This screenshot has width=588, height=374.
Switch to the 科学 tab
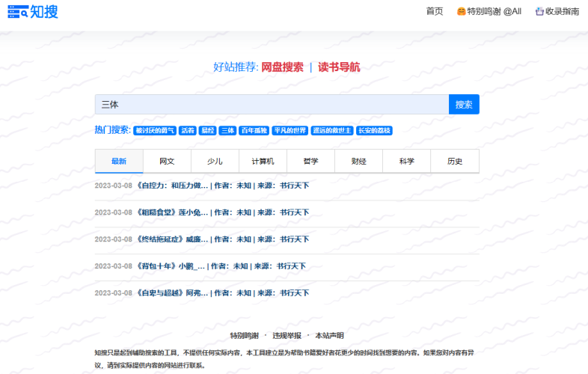pyautogui.click(x=406, y=162)
